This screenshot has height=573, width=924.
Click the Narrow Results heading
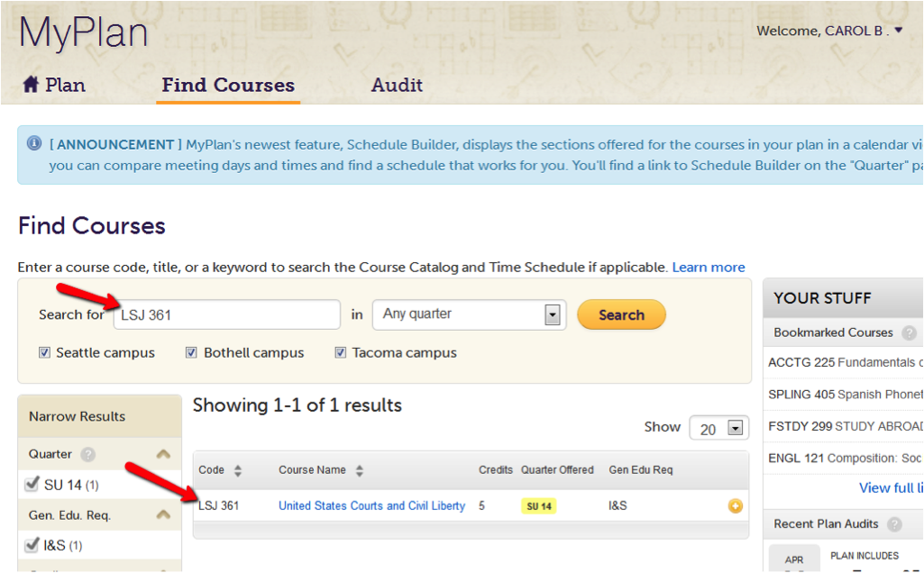[78, 416]
